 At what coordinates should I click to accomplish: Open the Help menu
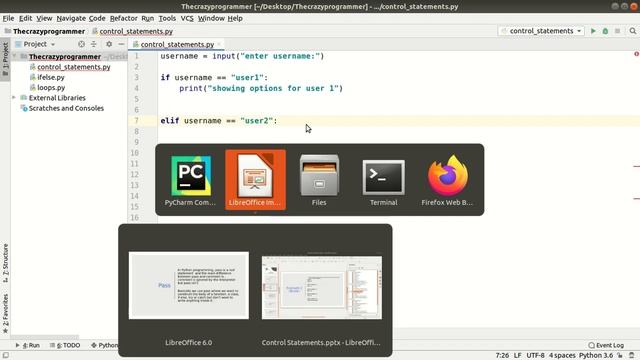(235, 18)
